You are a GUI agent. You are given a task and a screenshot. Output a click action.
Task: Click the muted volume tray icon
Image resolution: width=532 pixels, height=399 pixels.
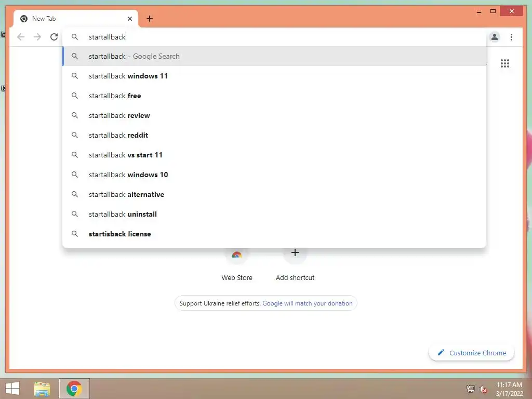483,389
